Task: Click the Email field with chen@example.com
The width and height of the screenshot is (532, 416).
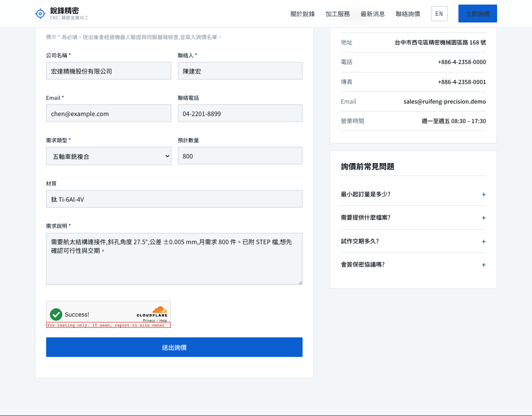Action: click(108, 113)
